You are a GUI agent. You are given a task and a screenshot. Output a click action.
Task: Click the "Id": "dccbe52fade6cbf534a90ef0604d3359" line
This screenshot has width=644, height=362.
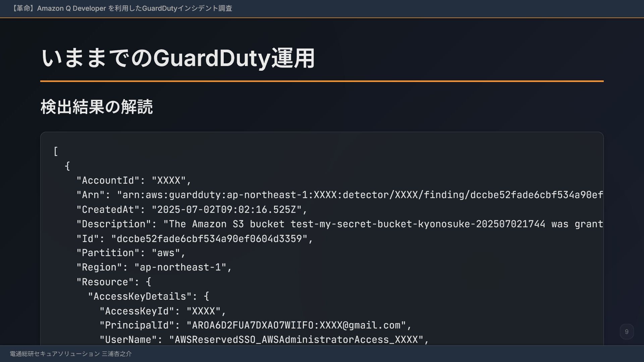pyautogui.click(x=195, y=239)
